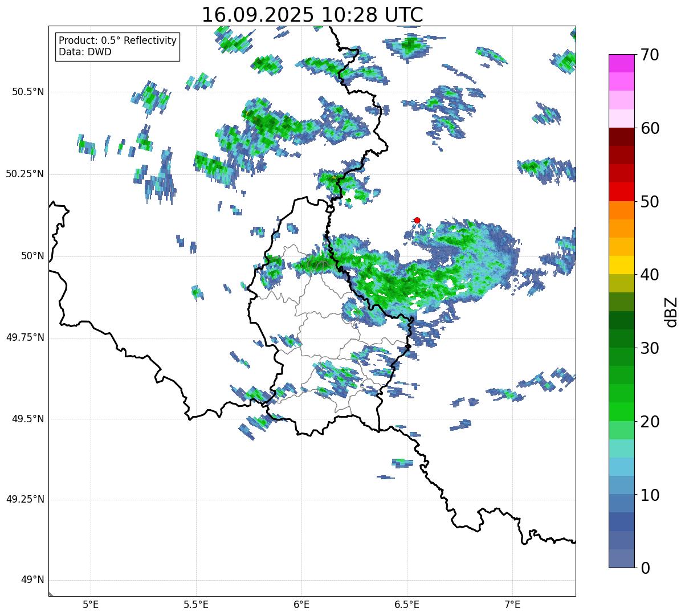This screenshot has height=616, width=685.
Task: Click the latitude label 50.5°N
Action: click(28, 92)
